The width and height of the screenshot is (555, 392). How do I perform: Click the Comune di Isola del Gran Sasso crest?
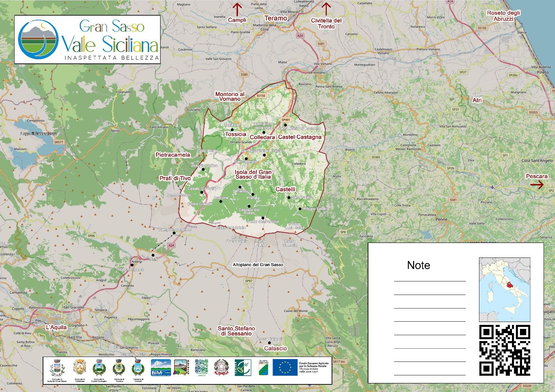tap(57, 368)
